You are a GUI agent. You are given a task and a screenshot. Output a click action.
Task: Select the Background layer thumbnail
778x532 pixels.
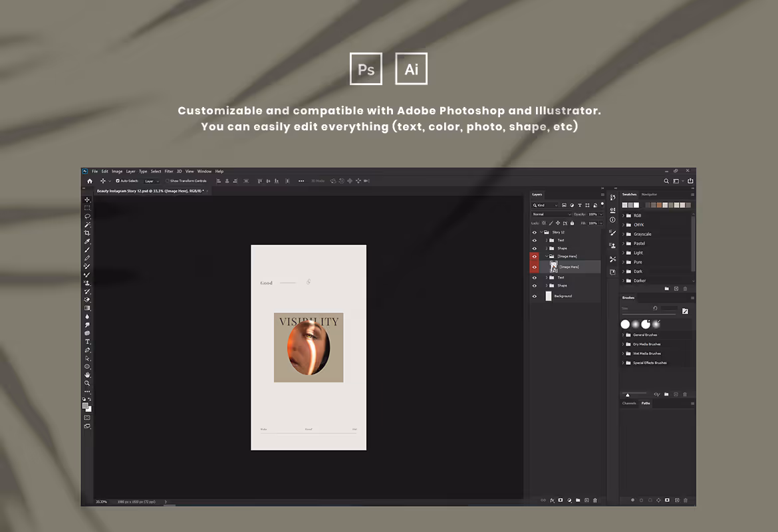coord(549,297)
